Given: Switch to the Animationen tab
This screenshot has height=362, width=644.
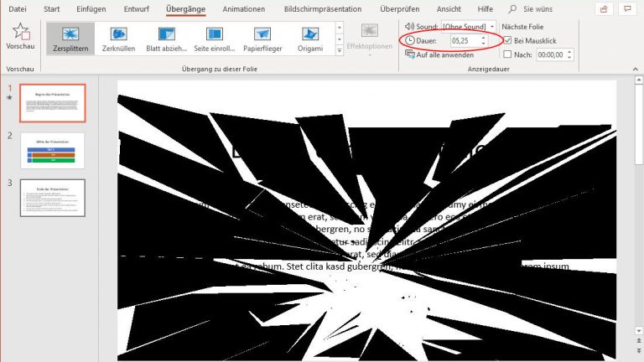Looking at the screenshot, I should point(243,9).
